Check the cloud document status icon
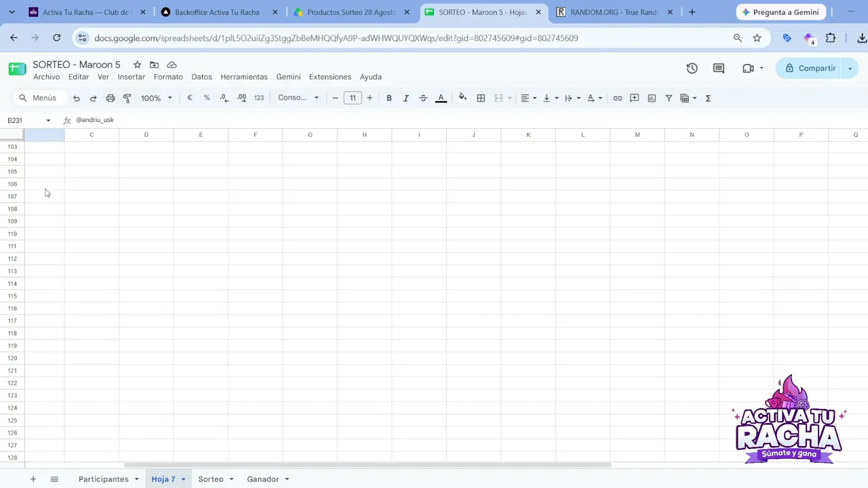This screenshot has height=488, width=868. pos(172,65)
